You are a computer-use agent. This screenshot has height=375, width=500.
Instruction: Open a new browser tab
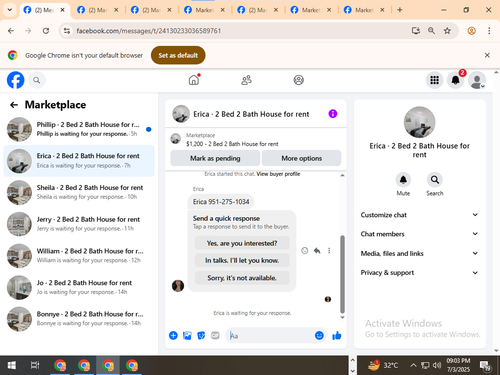(400, 10)
